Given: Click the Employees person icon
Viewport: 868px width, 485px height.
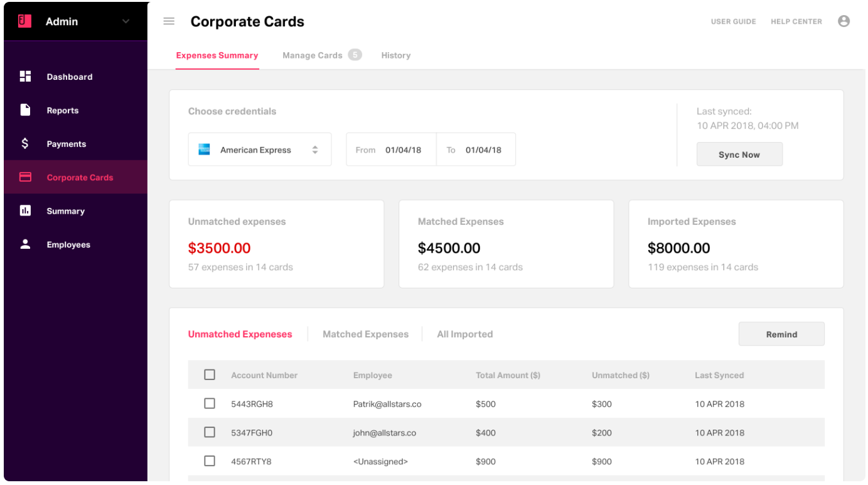Looking at the screenshot, I should pyautogui.click(x=25, y=244).
